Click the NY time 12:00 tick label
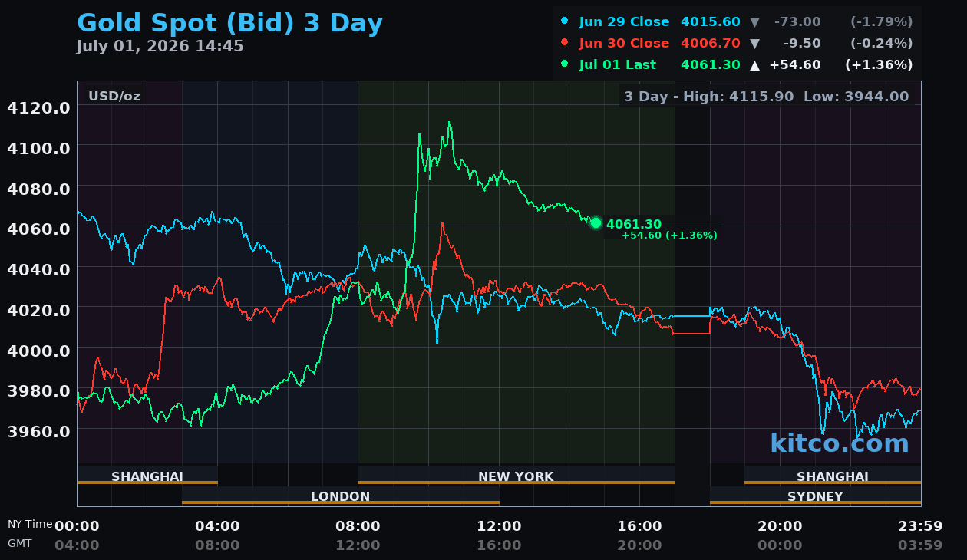The image size is (967, 560). (499, 526)
